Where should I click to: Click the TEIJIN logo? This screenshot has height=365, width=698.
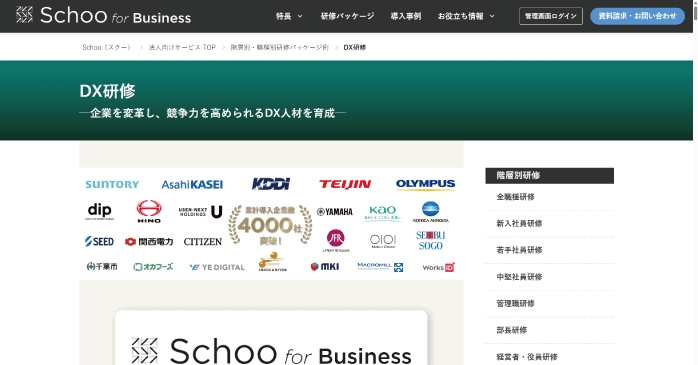coord(345,184)
